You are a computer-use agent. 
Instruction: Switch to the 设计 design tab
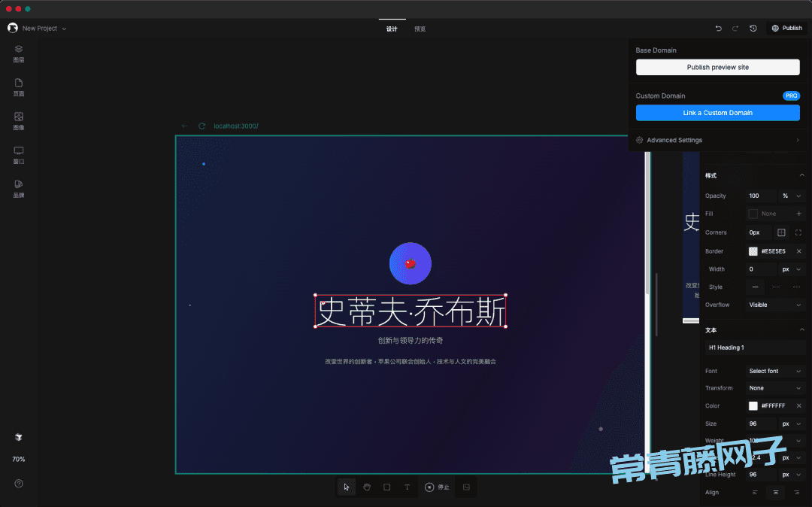click(x=392, y=29)
